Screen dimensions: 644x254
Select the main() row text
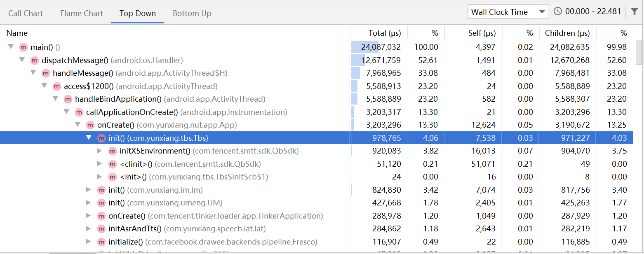click(x=45, y=47)
